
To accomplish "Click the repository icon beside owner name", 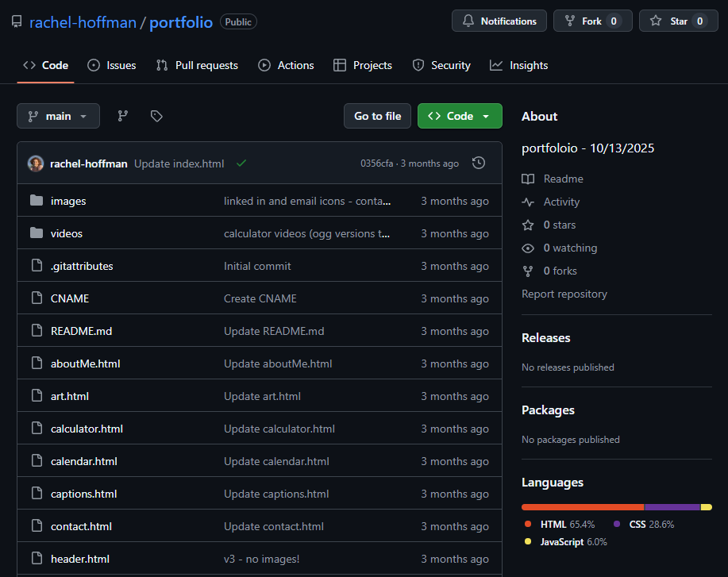I will (17, 21).
